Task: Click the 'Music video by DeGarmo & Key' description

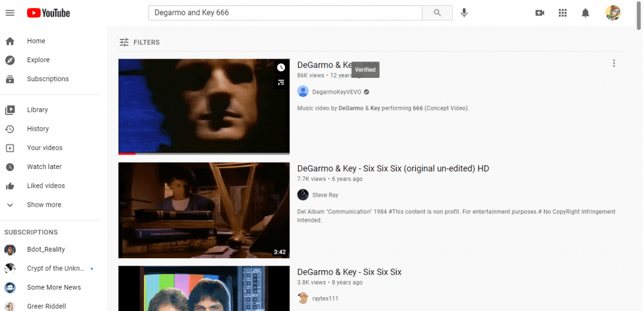Action: (383, 108)
